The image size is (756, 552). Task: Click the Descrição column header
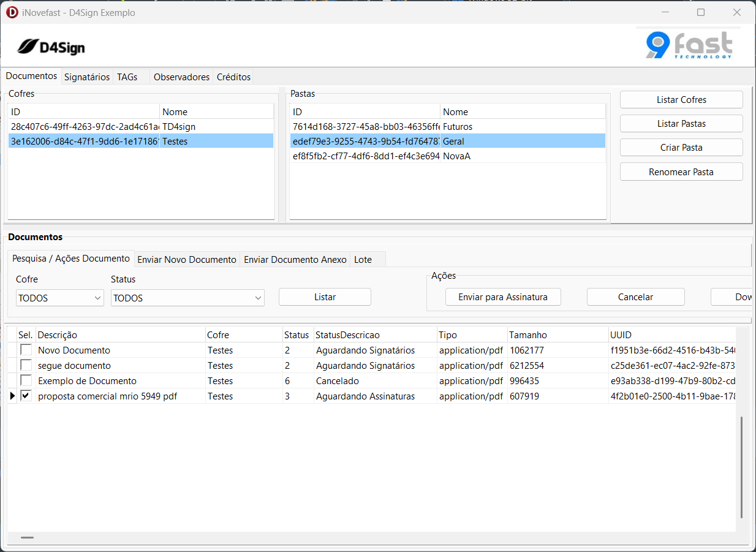click(x=121, y=335)
